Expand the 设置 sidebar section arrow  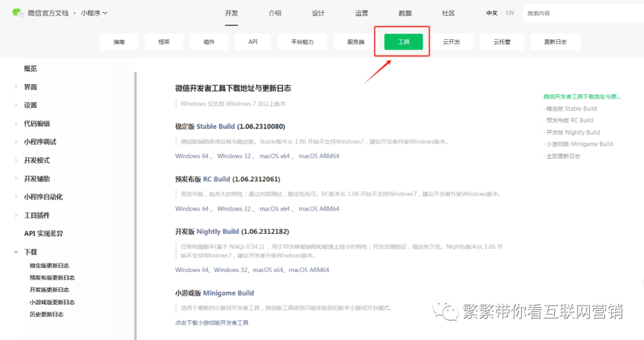[x=16, y=105]
